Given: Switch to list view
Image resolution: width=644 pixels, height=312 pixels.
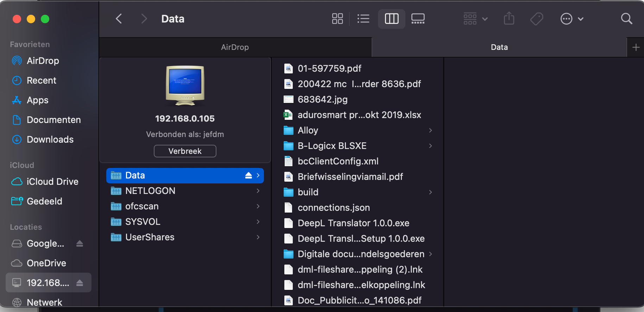Looking at the screenshot, I should pyautogui.click(x=363, y=19).
